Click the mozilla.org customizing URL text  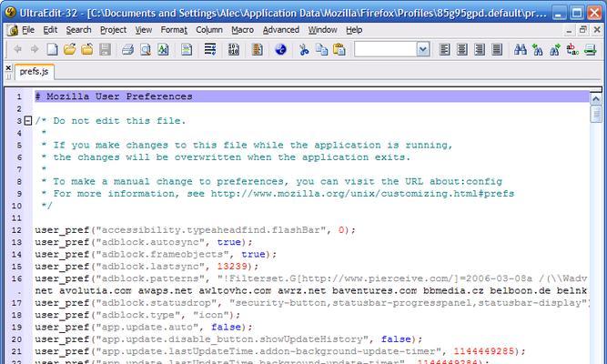click(x=362, y=193)
